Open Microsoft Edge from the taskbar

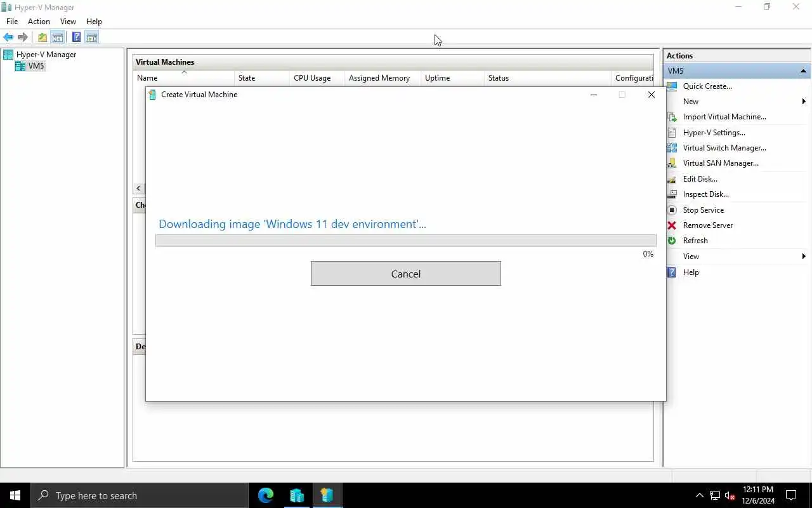click(x=266, y=495)
